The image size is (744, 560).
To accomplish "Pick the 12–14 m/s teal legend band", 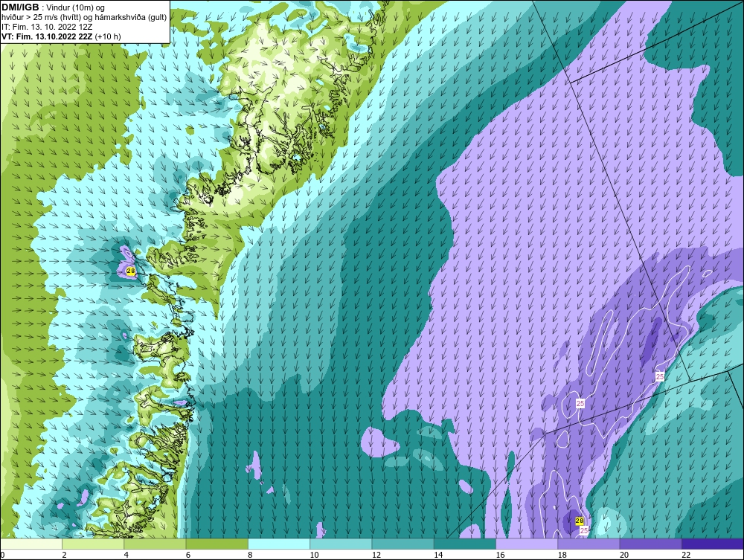I will pos(403,544).
